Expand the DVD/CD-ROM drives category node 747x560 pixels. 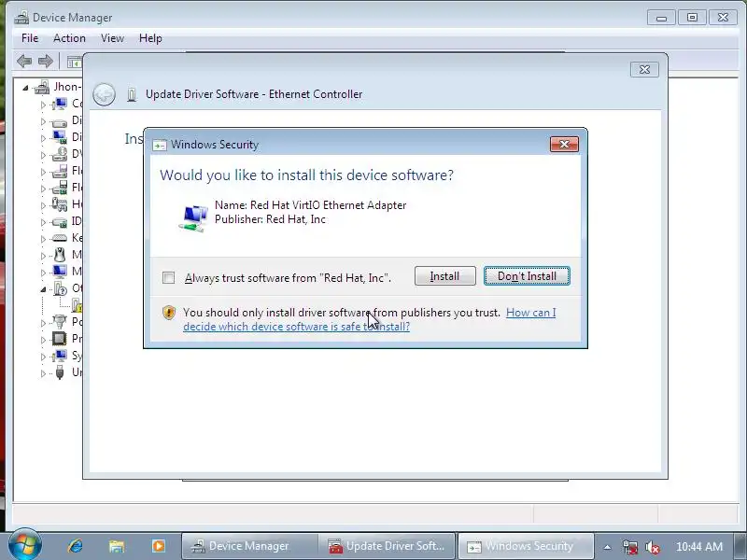pos(43,155)
